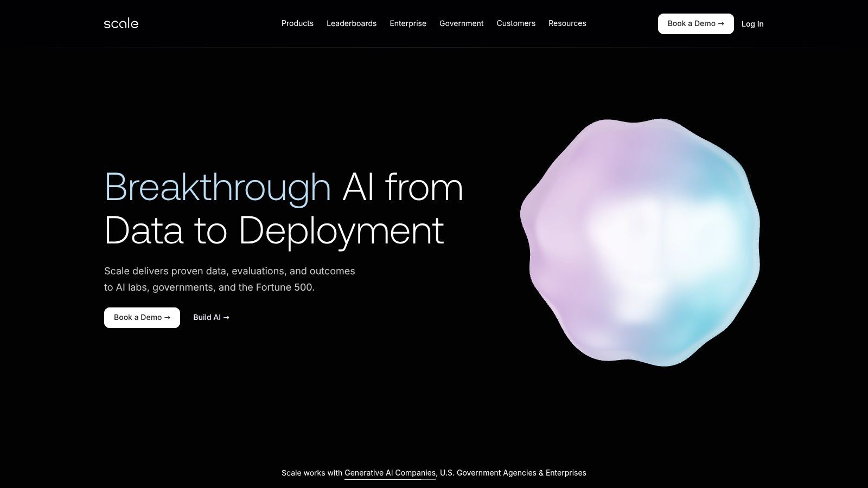
Task: Open the Leaderboards nav item
Action: 352,23
